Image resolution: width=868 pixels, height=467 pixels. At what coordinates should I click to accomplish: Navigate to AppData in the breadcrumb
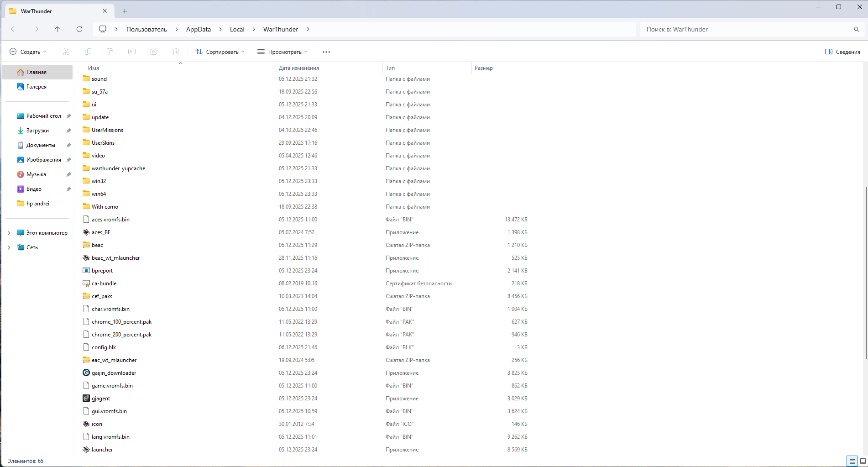pos(198,29)
